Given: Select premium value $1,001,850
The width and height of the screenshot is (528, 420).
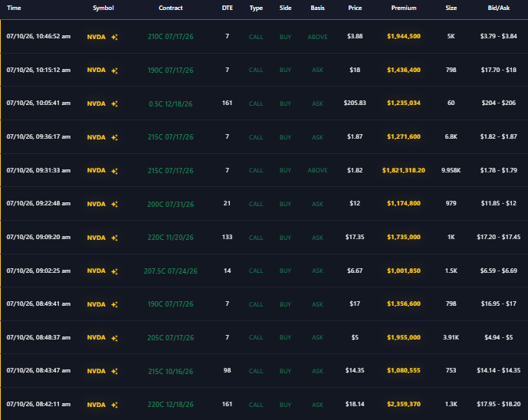Looking at the screenshot, I should click(404, 271).
